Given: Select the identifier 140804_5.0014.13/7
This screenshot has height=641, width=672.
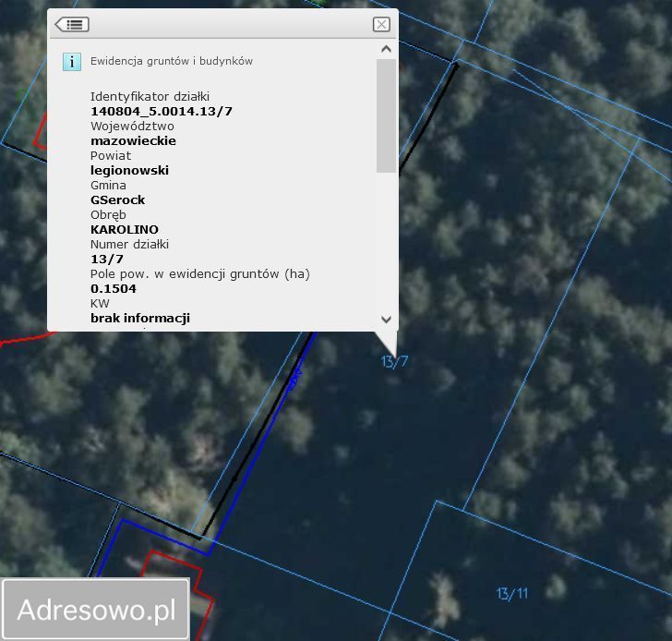Looking at the screenshot, I should click(x=162, y=112).
